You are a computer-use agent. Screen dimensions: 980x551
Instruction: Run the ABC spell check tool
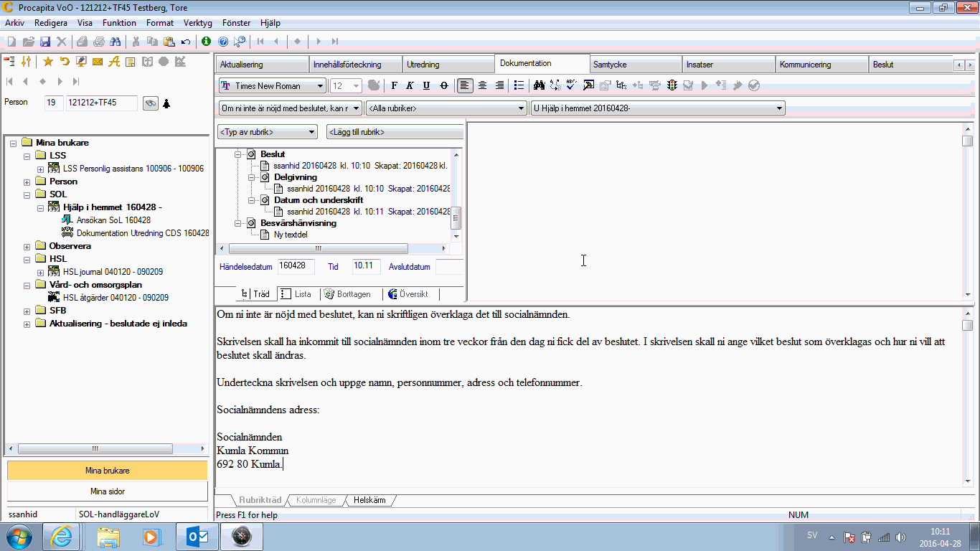pyautogui.click(x=572, y=85)
